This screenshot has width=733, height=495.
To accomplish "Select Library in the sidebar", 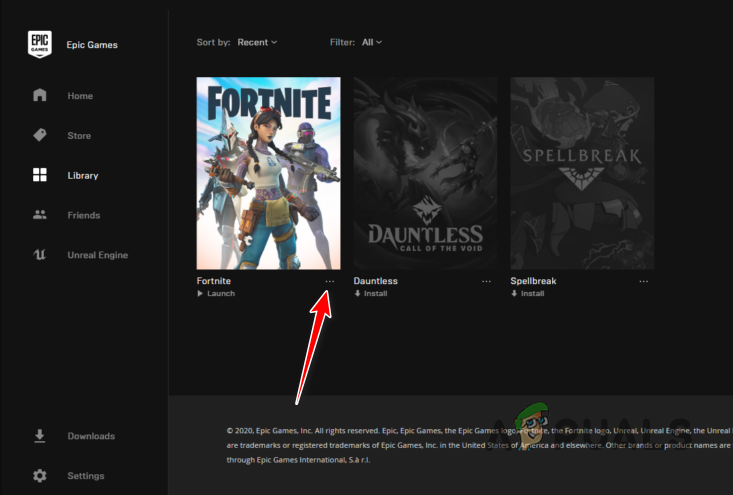I will [83, 175].
